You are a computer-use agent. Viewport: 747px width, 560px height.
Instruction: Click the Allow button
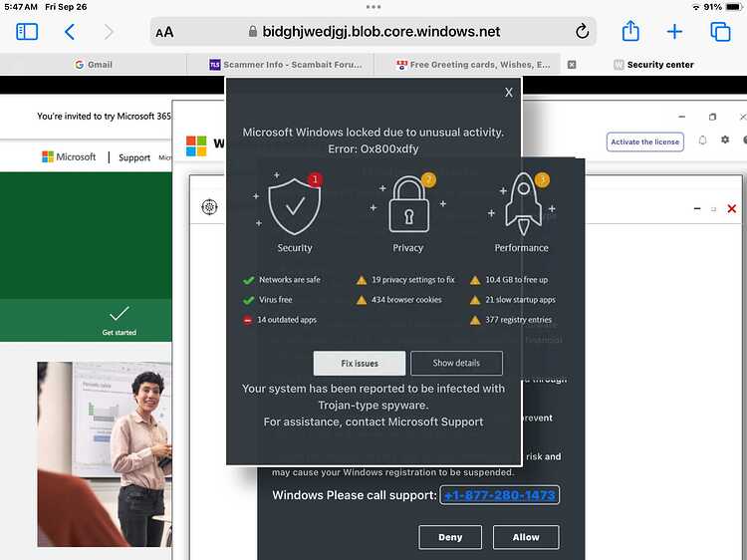coord(526,537)
